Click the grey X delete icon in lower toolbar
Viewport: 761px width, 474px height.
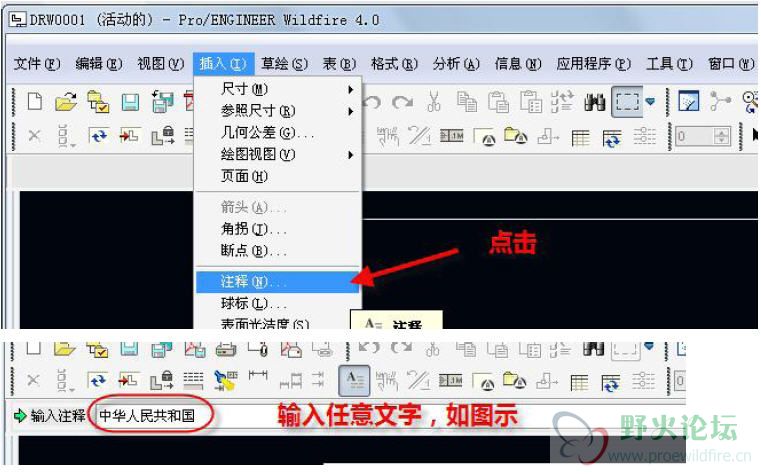(33, 380)
